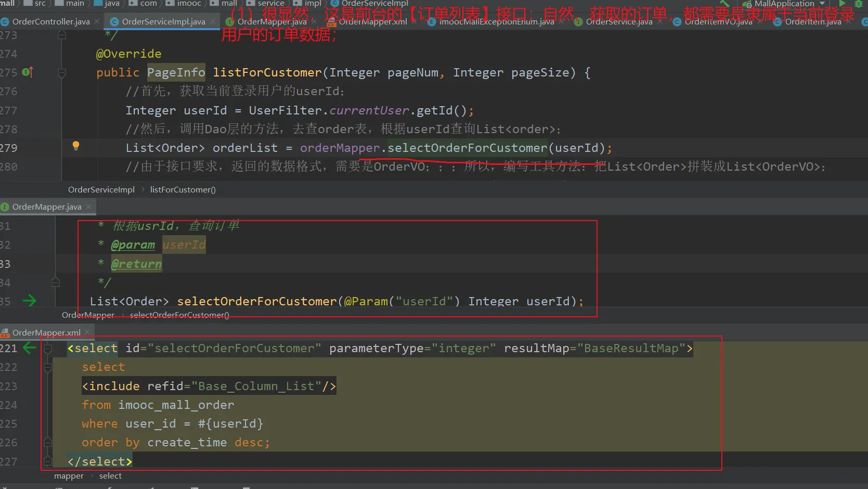Click selectOrderForCustomer call on line 279
This screenshot has height=489, width=868.
tap(467, 148)
